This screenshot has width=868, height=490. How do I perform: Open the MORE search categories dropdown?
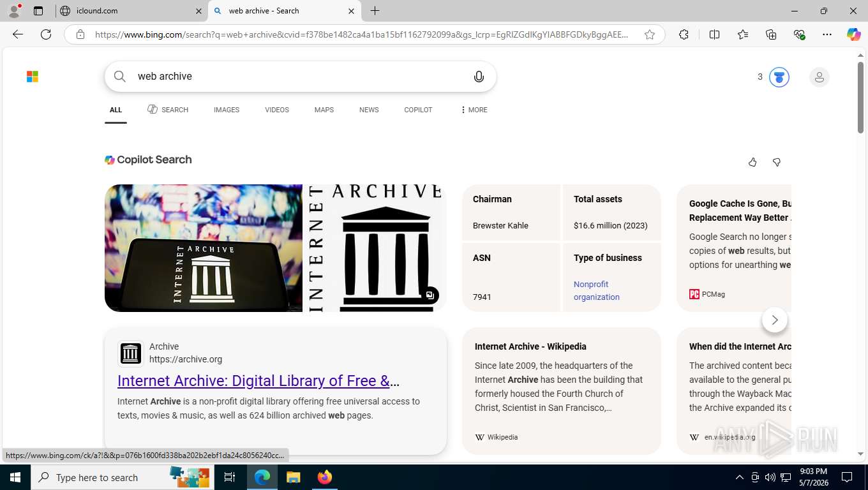pos(474,110)
